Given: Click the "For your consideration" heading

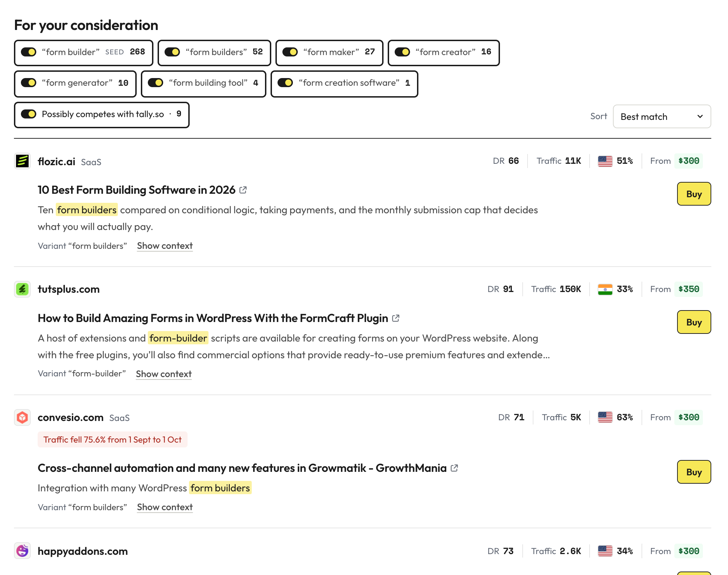Looking at the screenshot, I should coord(86,25).
